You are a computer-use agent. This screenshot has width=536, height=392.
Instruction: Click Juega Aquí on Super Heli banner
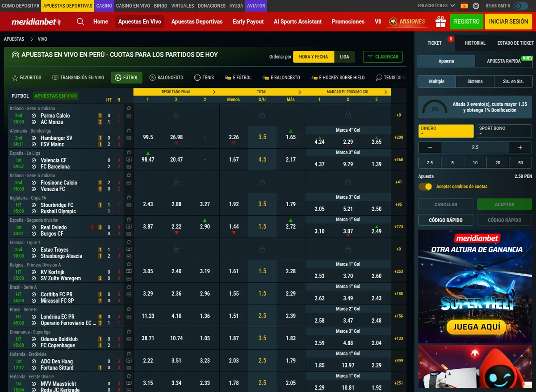(x=476, y=327)
